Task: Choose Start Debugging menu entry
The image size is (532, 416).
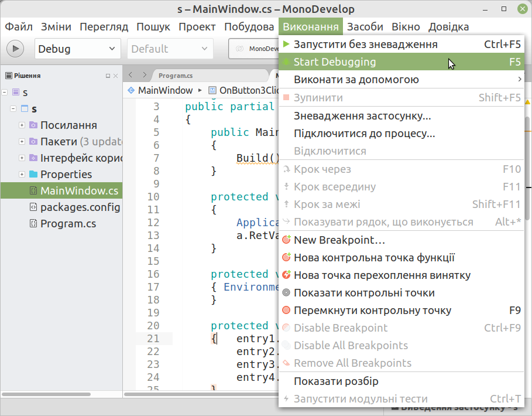Action: (401, 62)
